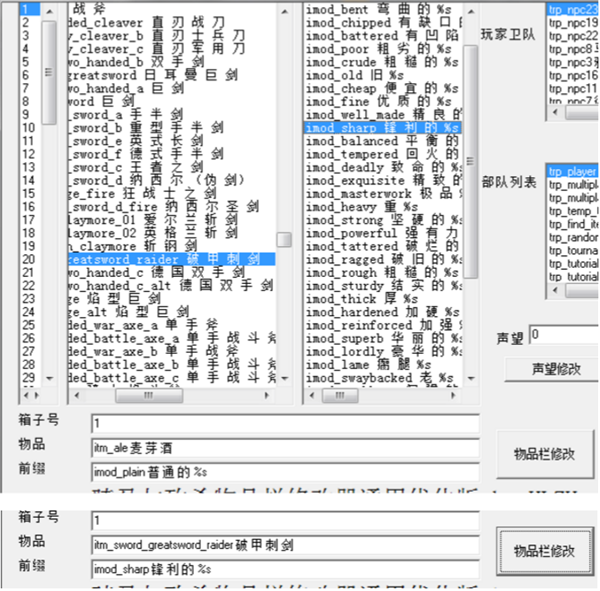Click the item list's horizontal scroll right arrow
Image resolution: width=600 pixels, height=591 pixels.
267,395
